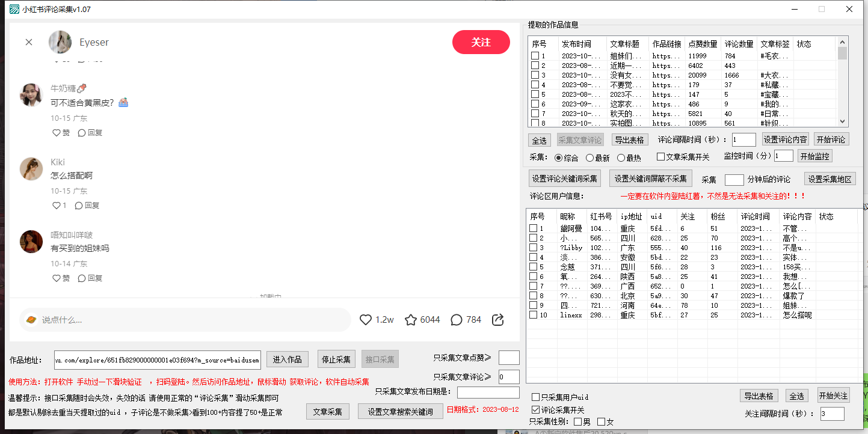The width and height of the screenshot is (868, 434).
Task: Click 全选 above the comment settings
Action: coord(540,140)
